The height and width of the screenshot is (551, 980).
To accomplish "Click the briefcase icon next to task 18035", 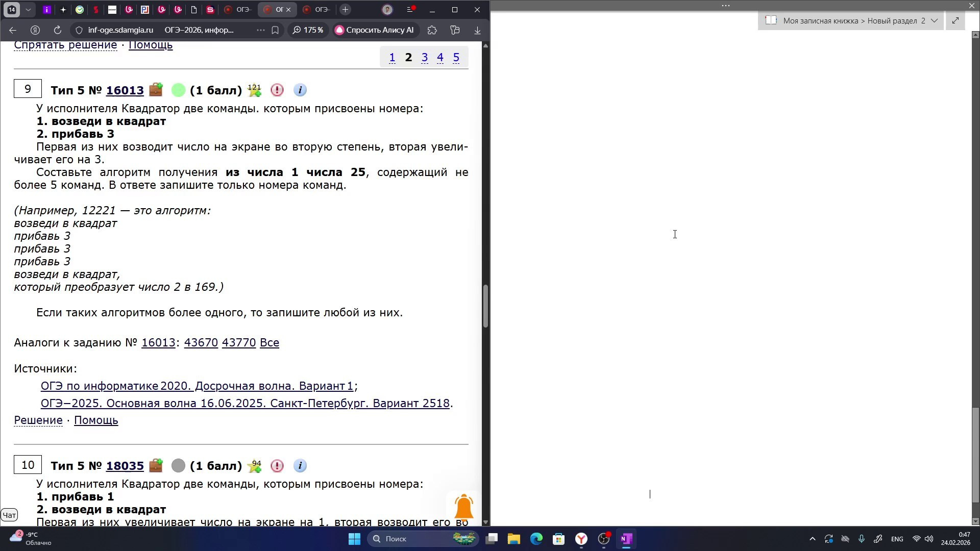I will (156, 466).
